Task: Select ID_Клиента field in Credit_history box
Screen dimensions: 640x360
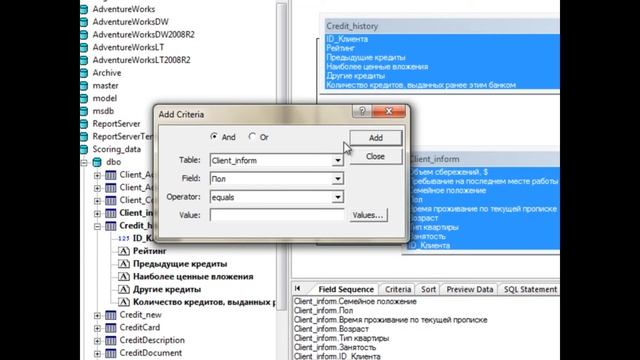Action: (347, 39)
